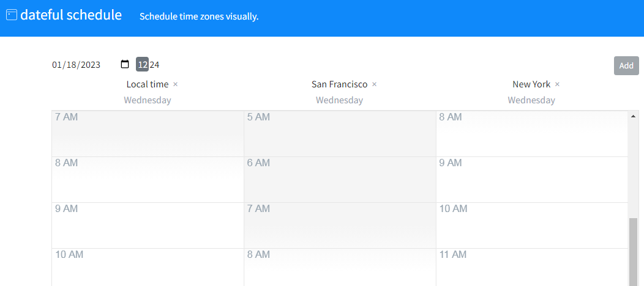Viewport: 644px width, 286px height.
Task: Select the 6 AM San Francisco slot
Action: (340, 180)
